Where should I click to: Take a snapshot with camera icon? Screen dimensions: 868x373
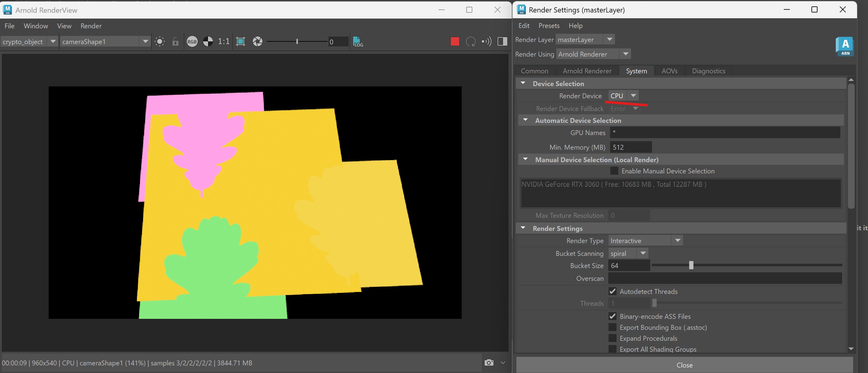coord(489,363)
